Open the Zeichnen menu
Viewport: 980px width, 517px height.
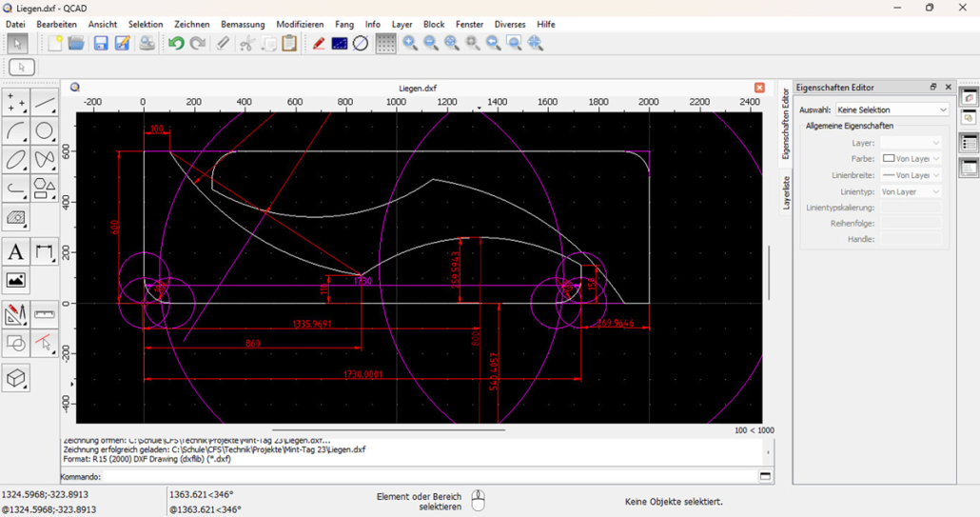click(x=192, y=25)
